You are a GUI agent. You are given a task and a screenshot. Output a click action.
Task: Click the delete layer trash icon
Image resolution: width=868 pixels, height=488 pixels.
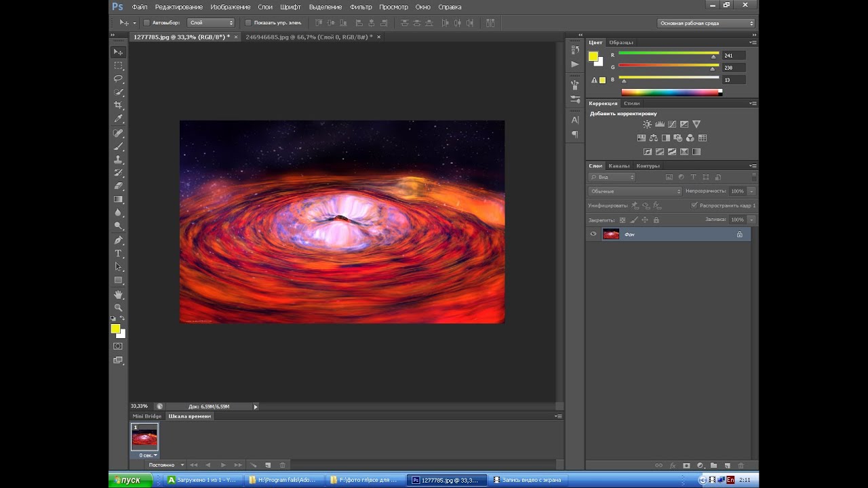[741, 466]
